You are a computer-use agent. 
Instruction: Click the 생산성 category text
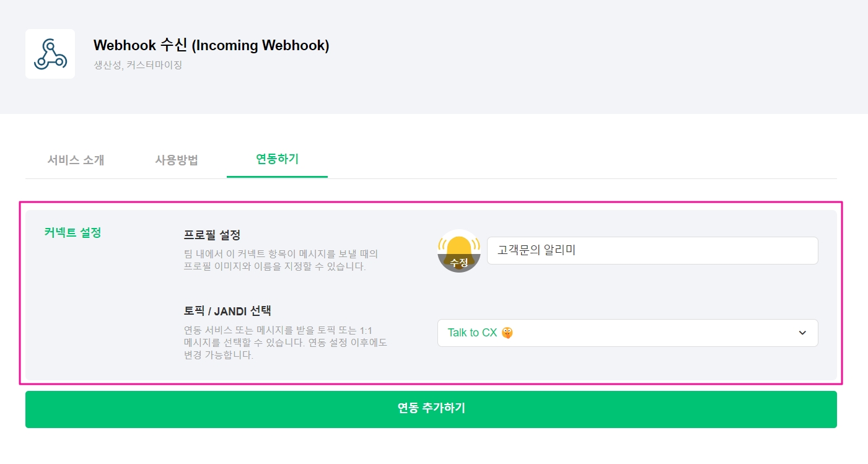(x=107, y=64)
